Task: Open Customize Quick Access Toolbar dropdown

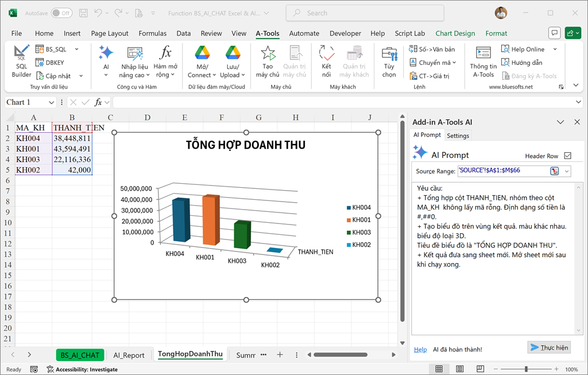Action: (x=153, y=13)
